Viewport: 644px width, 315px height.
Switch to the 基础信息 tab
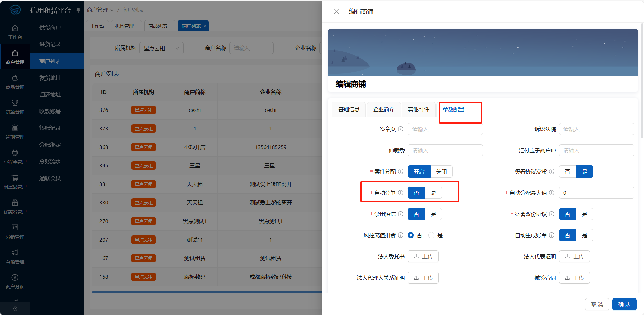[349, 109]
